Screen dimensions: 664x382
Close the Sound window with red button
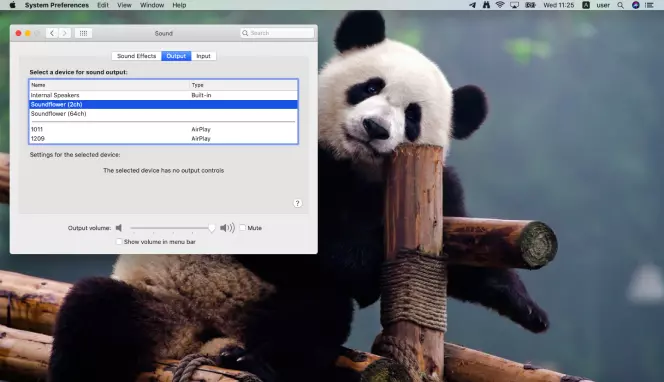18,33
